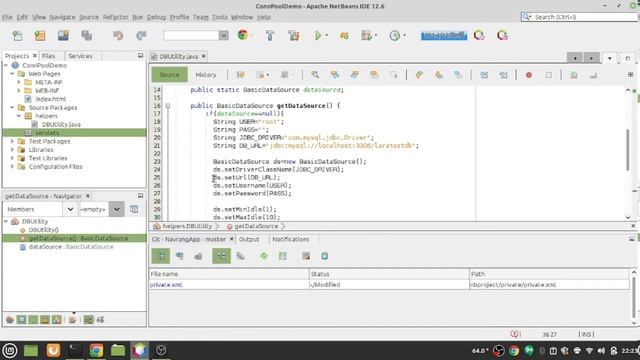
Task: Click the Redo toolbar icon
Action: [x=141, y=36]
